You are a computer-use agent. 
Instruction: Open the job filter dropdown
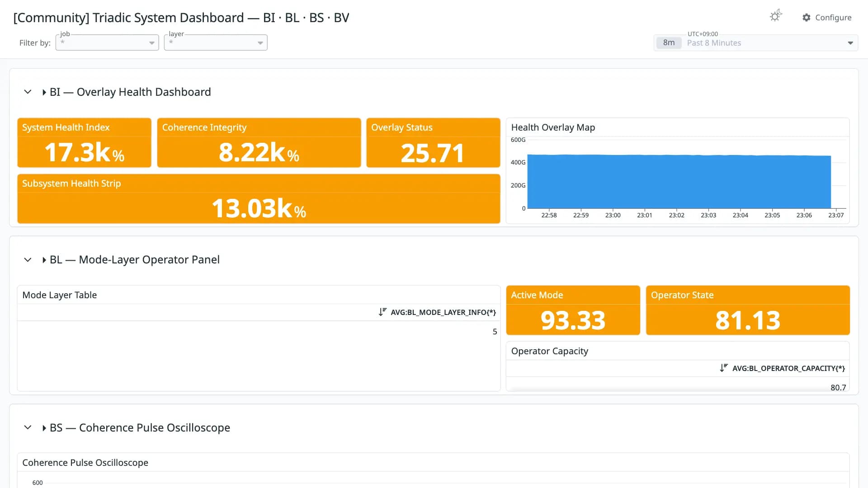107,42
